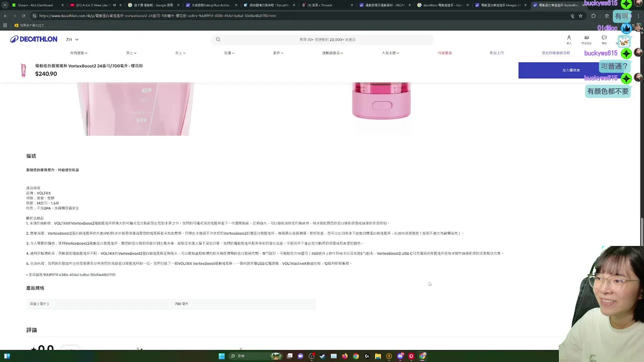Viewport: 644px width, 362px height.
Task: Click the pink shaker base image
Action: point(381,101)
